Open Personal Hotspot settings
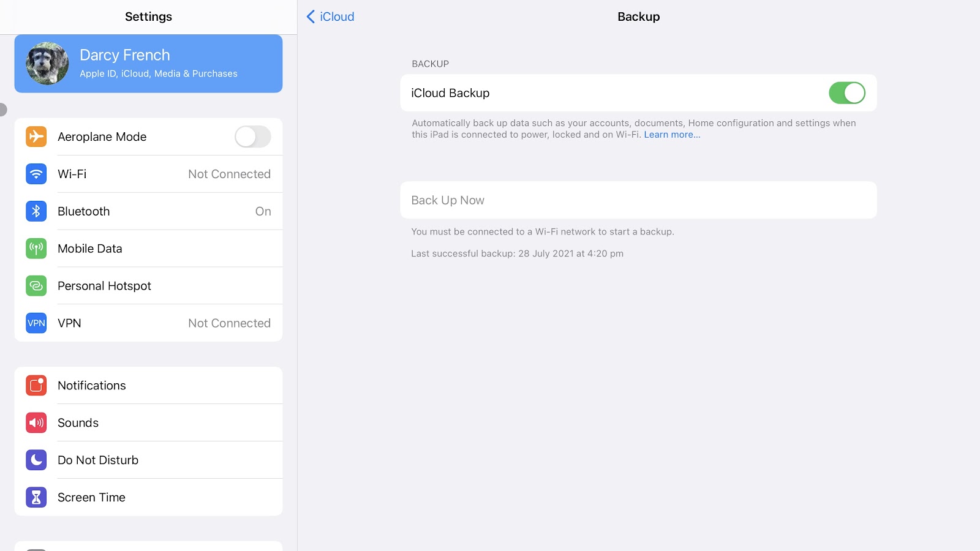Screen dimensions: 980x551 tap(148, 286)
